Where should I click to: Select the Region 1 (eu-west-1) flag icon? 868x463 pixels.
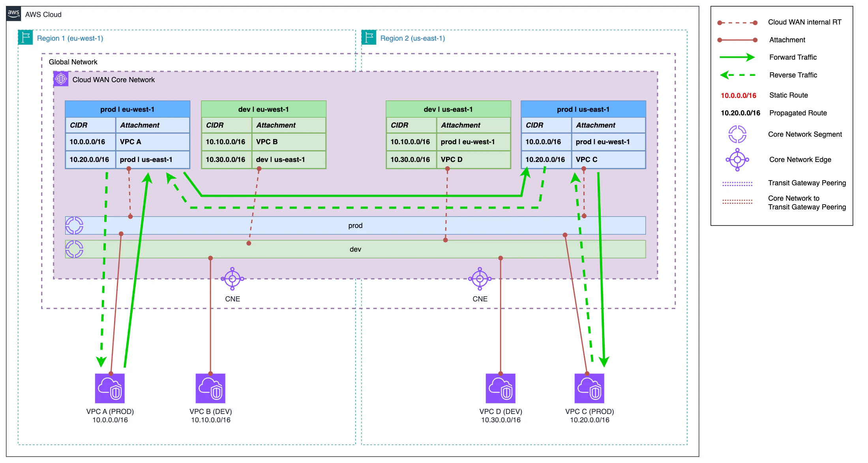25,37
